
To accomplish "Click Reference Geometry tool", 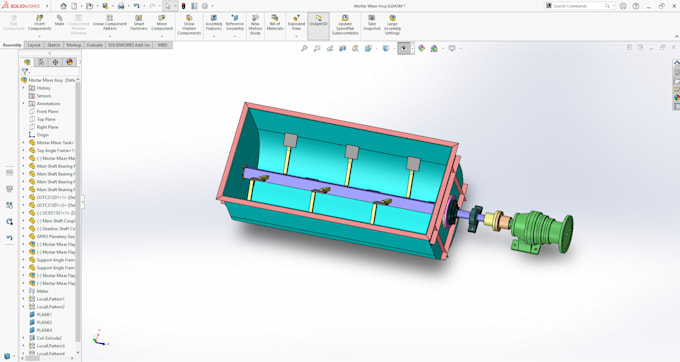I will pos(235,23).
